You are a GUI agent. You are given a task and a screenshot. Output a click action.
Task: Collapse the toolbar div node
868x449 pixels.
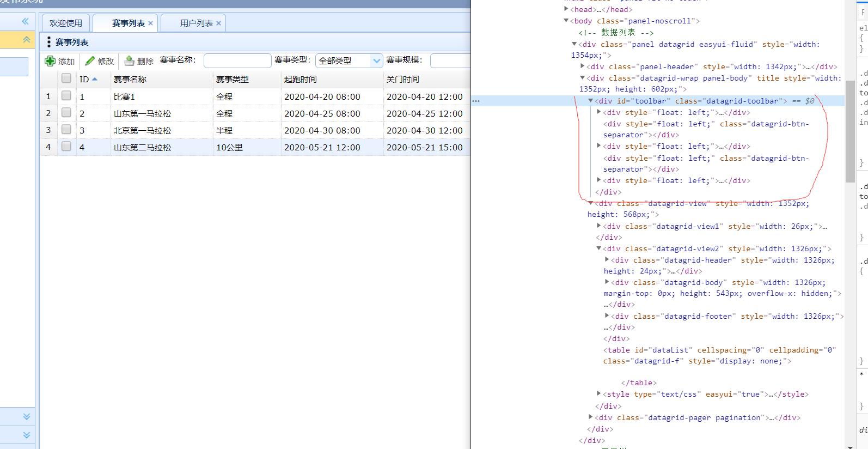pos(591,101)
